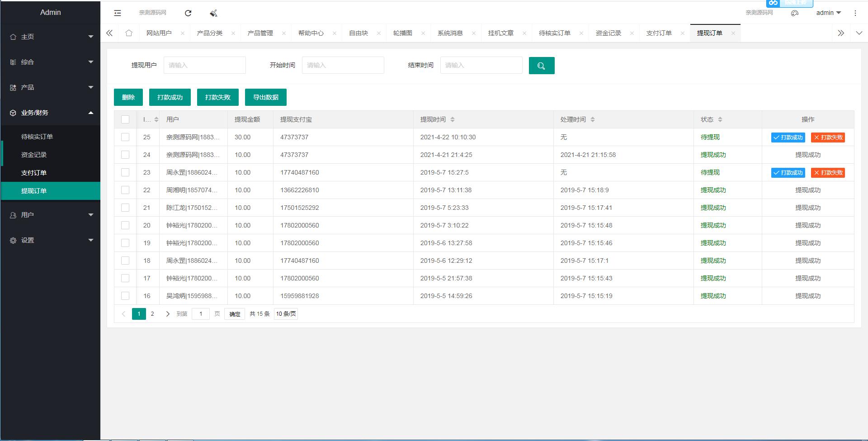Select checkbox for order ID 20
The width and height of the screenshot is (868, 441).
coord(125,225)
